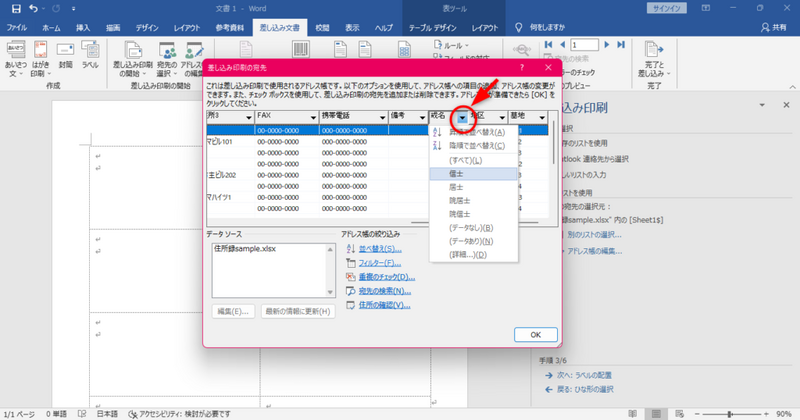800x420 pixels.
Task: Click the barcode field icon in ribbon
Action: click(x=301, y=50)
